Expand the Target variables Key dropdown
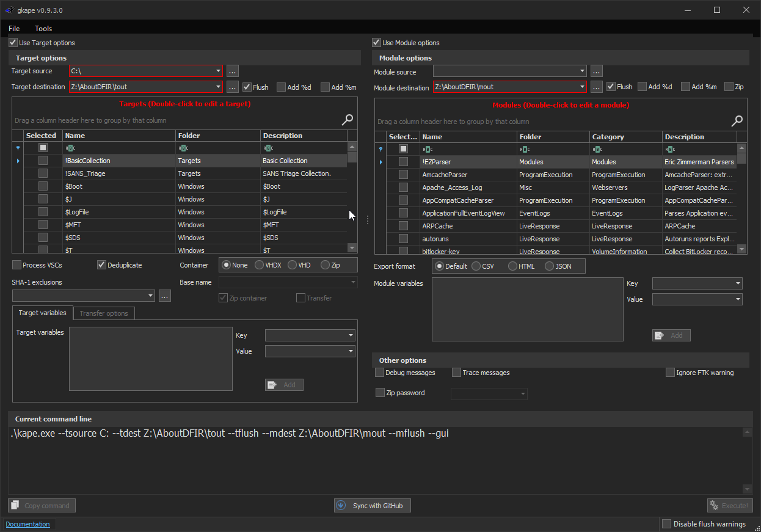The image size is (761, 532). [351, 335]
